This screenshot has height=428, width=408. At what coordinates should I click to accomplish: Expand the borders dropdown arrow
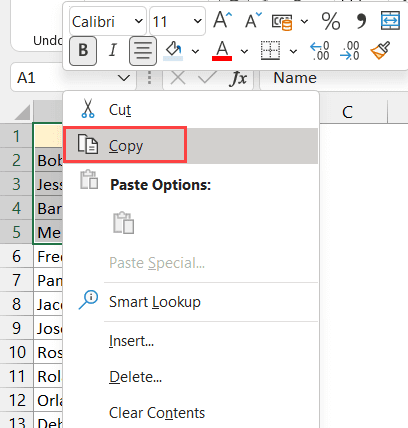293,51
